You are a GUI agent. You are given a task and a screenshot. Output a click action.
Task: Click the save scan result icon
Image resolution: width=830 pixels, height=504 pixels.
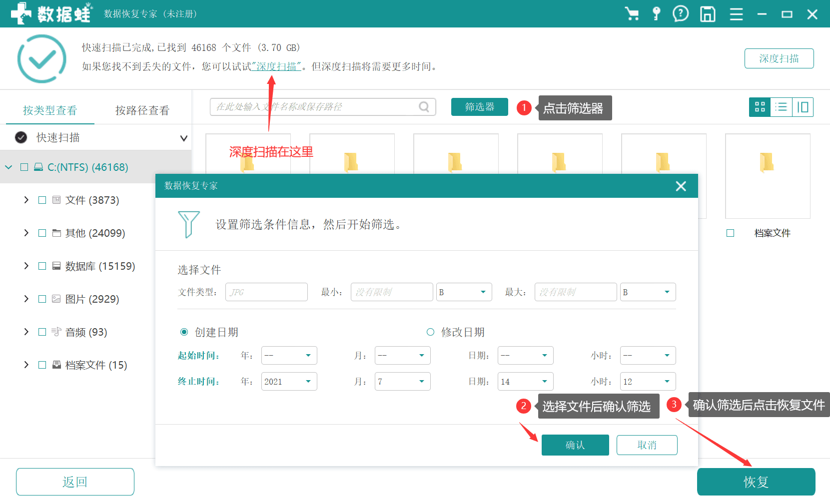(x=708, y=14)
